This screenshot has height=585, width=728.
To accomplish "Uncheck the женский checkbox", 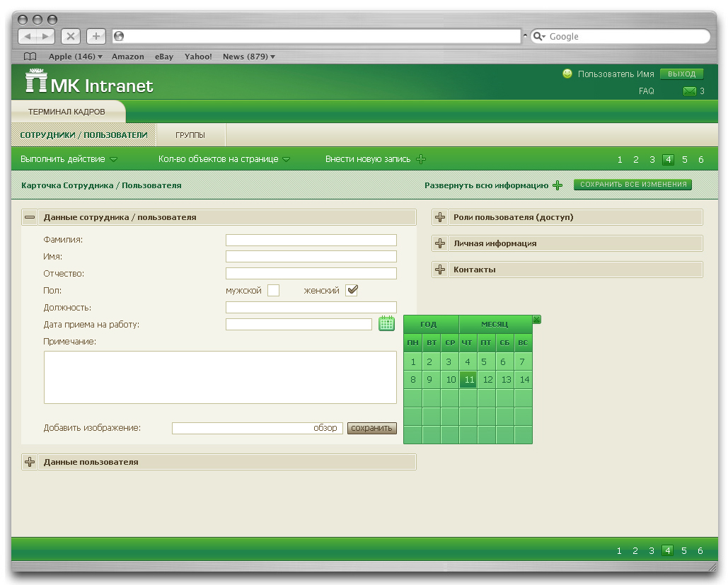I will [352, 290].
